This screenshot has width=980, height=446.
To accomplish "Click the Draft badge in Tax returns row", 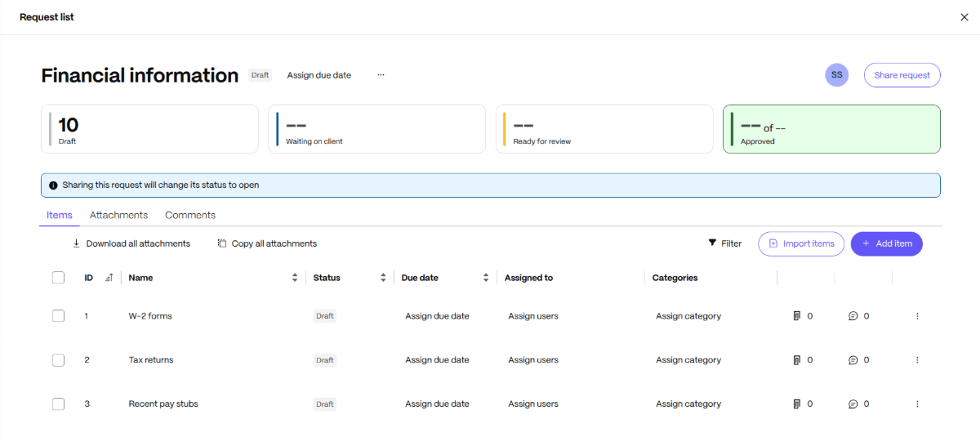I will pyautogui.click(x=325, y=360).
